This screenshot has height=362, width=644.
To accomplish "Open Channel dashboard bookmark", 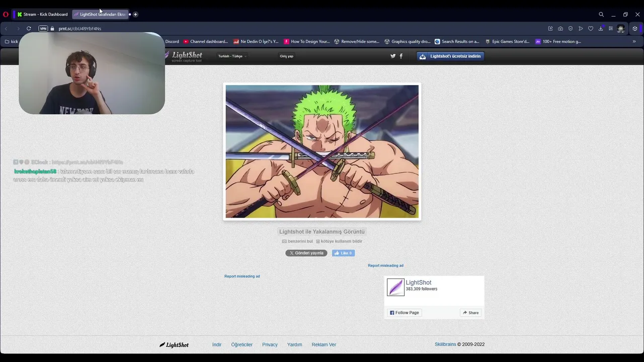I will (x=206, y=42).
